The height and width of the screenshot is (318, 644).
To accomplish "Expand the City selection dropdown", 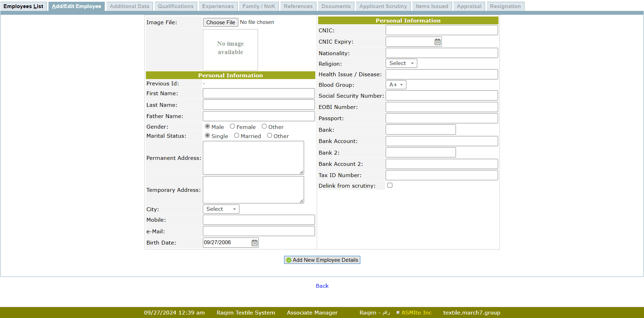I will pos(221,209).
